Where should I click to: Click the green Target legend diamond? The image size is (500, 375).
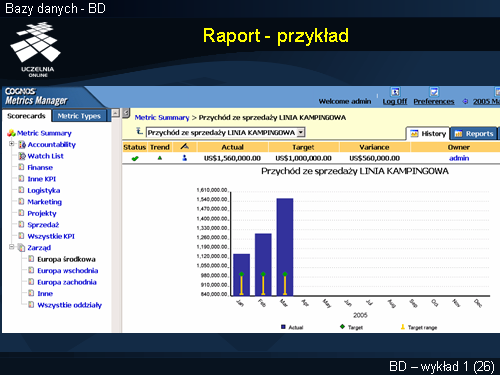point(342,327)
